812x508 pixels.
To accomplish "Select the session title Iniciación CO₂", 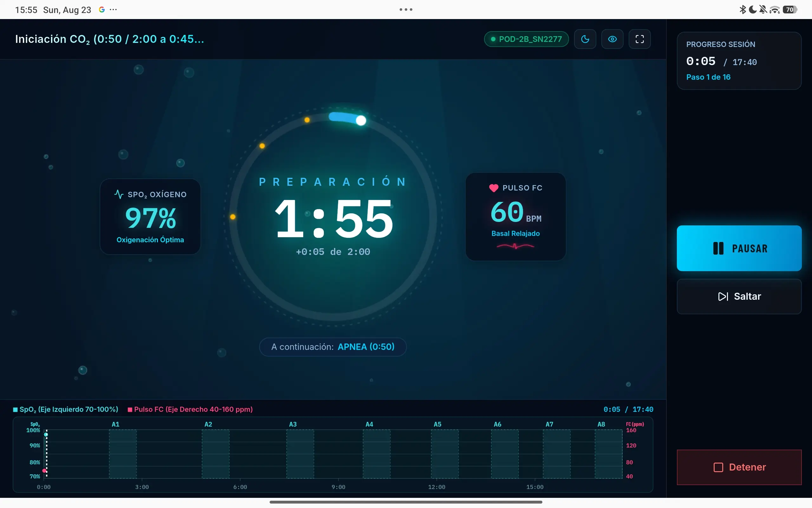I will [109, 39].
